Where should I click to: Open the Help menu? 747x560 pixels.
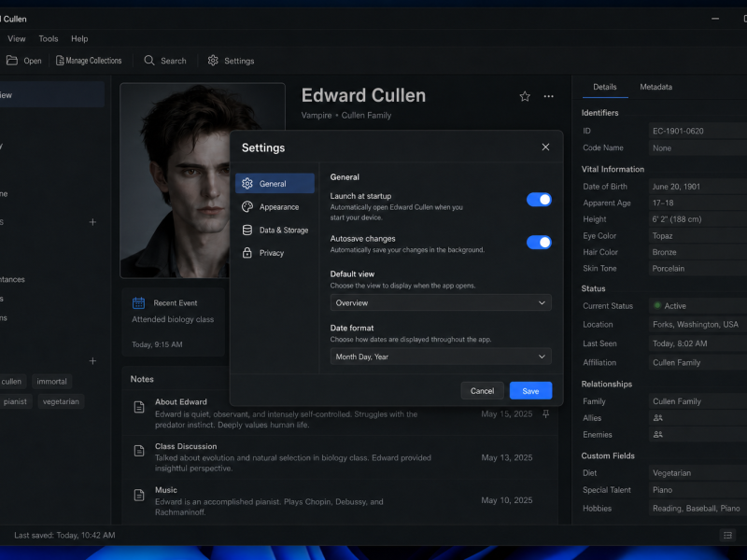(x=79, y=38)
